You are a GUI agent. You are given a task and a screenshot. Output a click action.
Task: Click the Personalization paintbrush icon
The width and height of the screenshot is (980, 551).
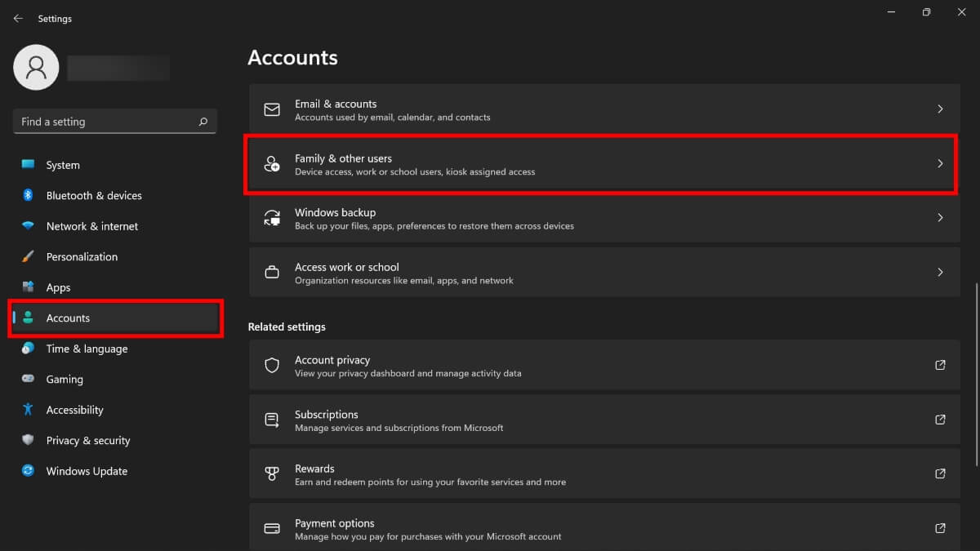[28, 256]
